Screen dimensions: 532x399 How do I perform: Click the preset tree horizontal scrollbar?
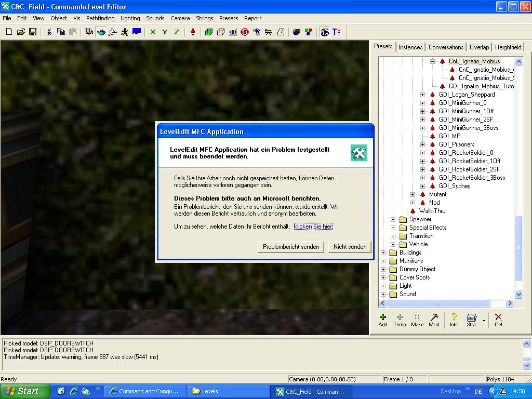tap(439, 303)
